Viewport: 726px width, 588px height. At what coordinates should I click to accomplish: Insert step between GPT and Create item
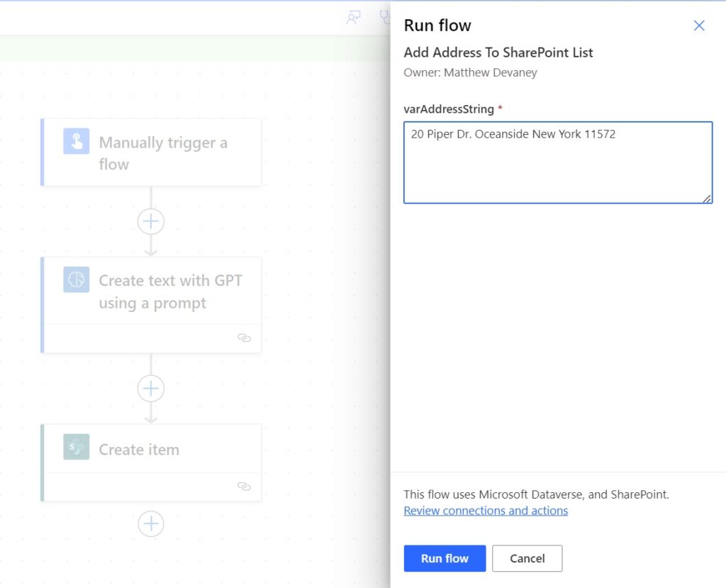pyautogui.click(x=150, y=389)
